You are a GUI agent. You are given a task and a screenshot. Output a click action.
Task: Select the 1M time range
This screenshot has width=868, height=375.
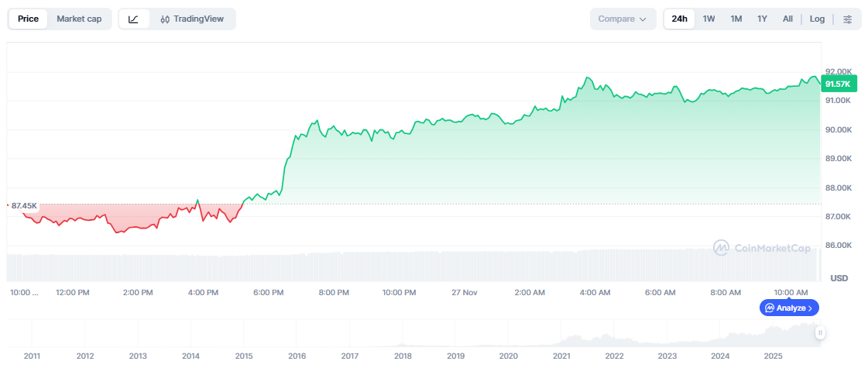[x=736, y=19]
